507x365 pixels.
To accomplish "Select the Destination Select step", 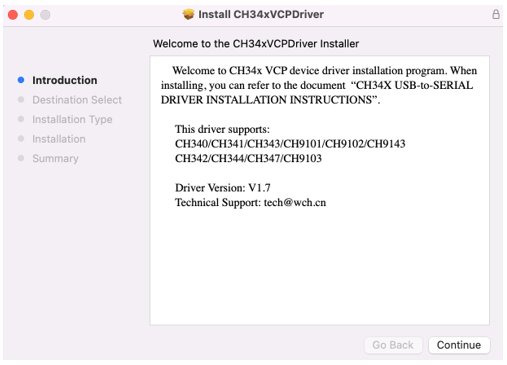I will coord(77,100).
